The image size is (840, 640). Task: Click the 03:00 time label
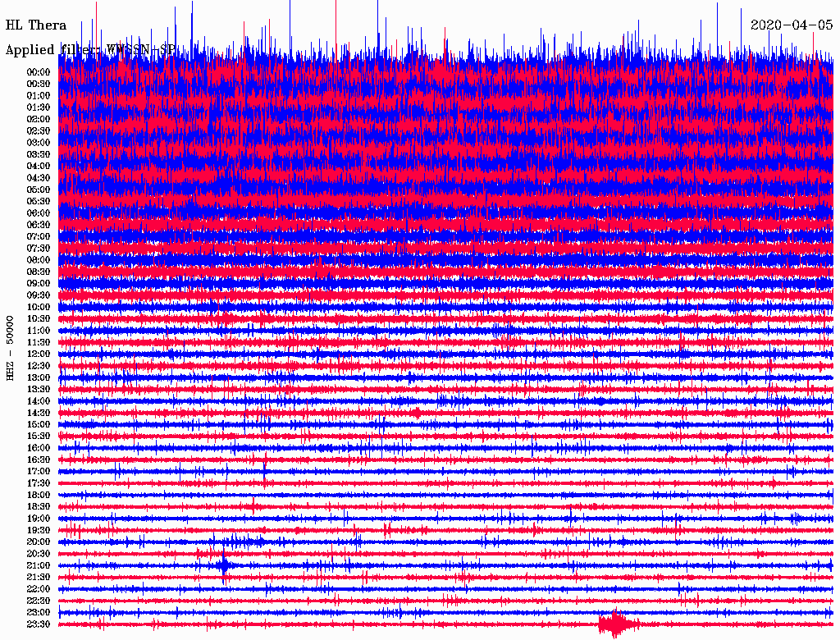pyautogui.click(x=39, y=143)
